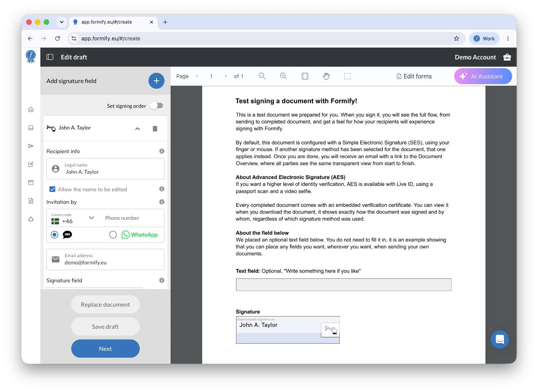Click the briefcase icon beside Demo Account
This screenshot has height=392, width=538.
pyautogui.click(x=507, y=57)
